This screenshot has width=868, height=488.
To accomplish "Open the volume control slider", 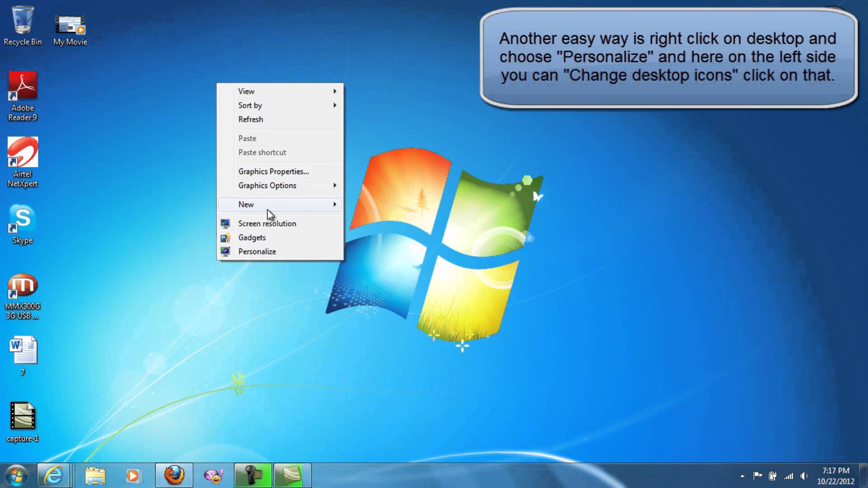I will [x=804, y=475].
